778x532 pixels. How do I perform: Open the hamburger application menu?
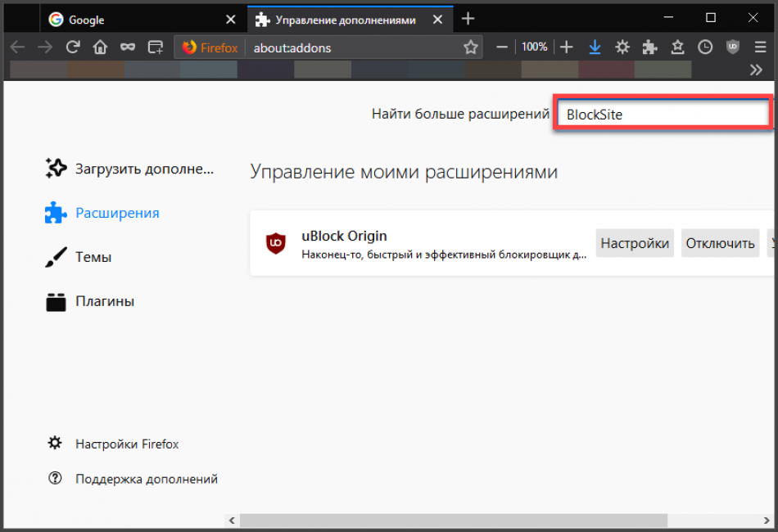(x=760, y=47)
